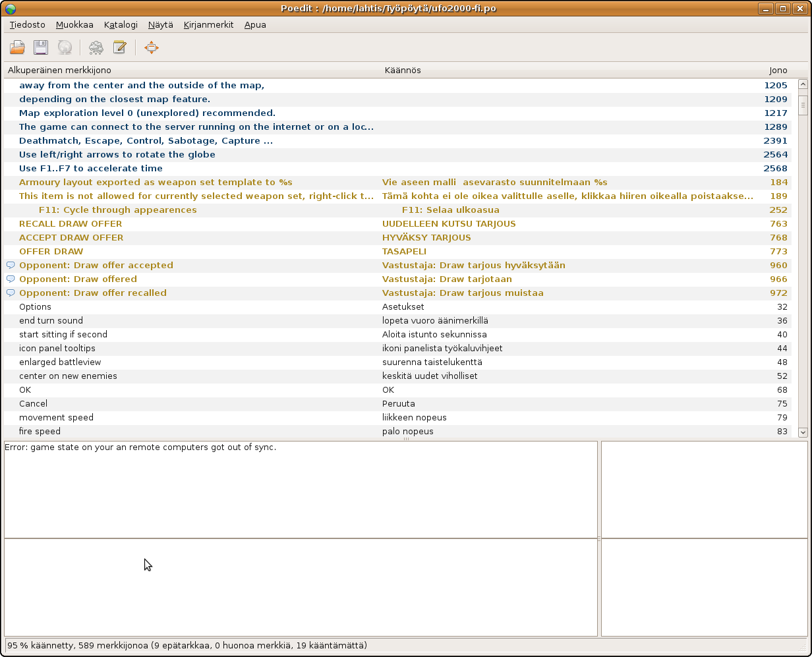This screenshot has width=812, height=657.
Task: Select the 'RECALL DRAW OFFER' row
Action: point(71,223)
